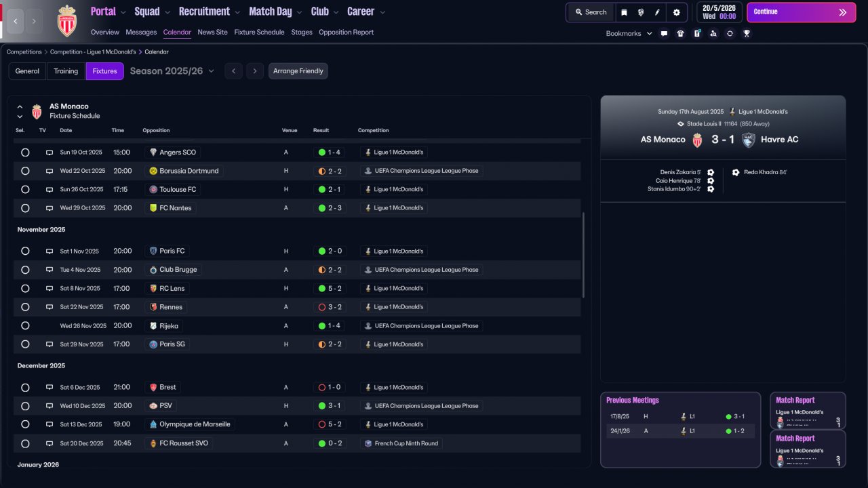This screenshot has width=868, height=488.
Task: Click the clipboard shortcut icon with badge
Action: [697, 33]
